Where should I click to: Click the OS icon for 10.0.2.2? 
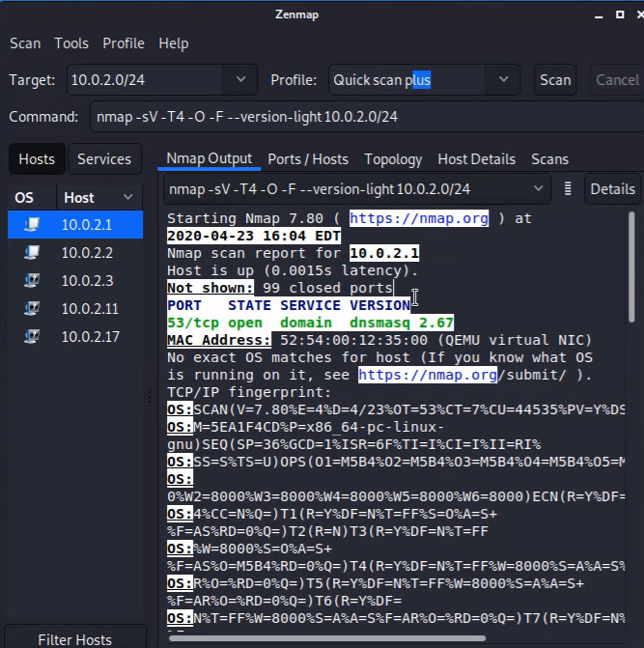pyautogui.click(x=32, y=252)
